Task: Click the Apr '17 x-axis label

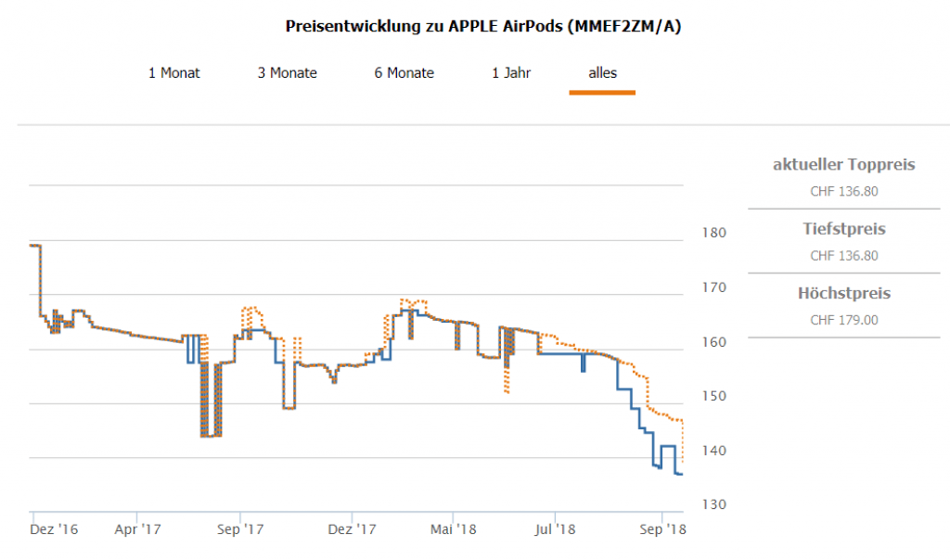Action: coord(140,529)
